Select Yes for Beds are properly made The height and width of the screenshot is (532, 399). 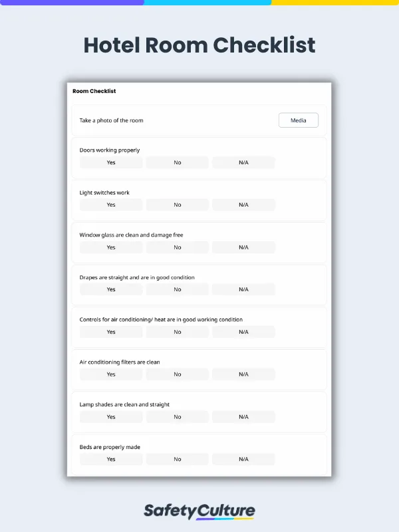[x=111, y=459]
